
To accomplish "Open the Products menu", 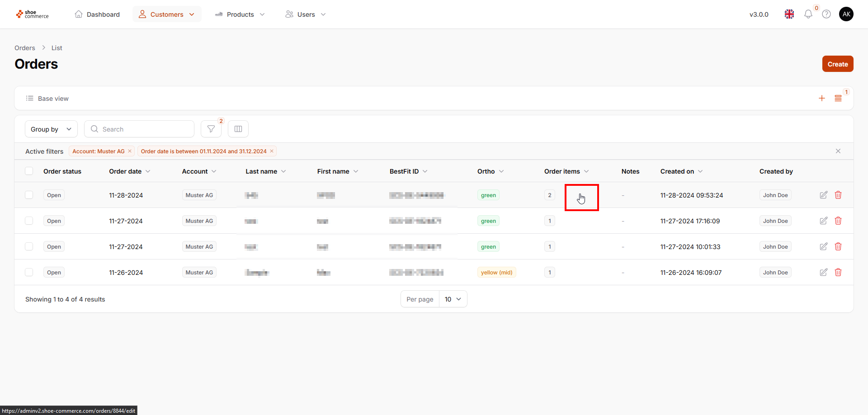I will click(240, 14).
